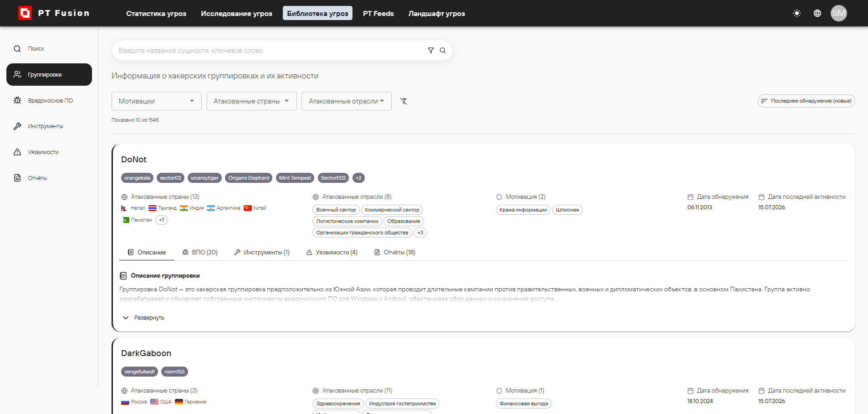Click the Origami Elephant alias tag
This screenshot has height=414, width=868.
[x=249, y=178]
